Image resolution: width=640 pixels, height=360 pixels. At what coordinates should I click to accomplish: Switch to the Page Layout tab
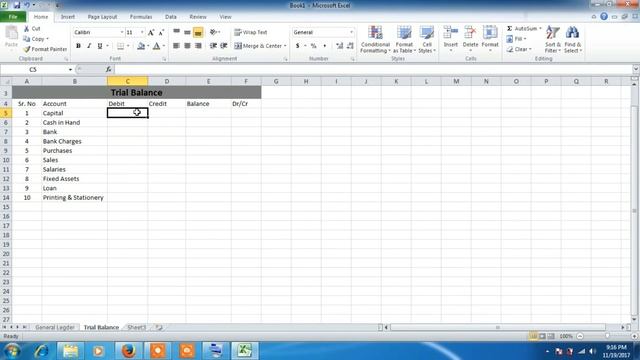[102, 17]
